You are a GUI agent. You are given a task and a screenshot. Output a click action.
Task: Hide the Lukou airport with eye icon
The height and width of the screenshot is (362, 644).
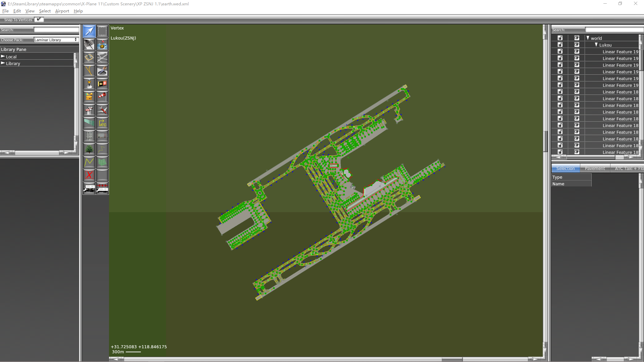[577, 45]
